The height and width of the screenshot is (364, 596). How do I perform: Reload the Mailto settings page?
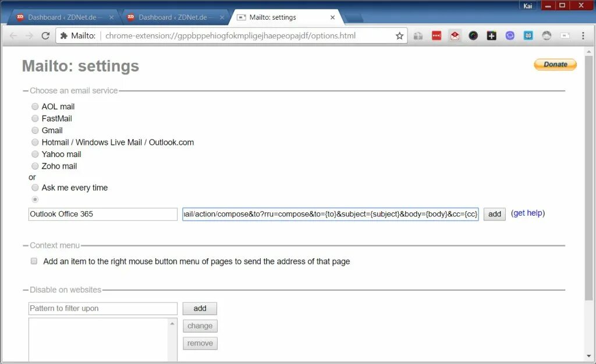point(45,35)
